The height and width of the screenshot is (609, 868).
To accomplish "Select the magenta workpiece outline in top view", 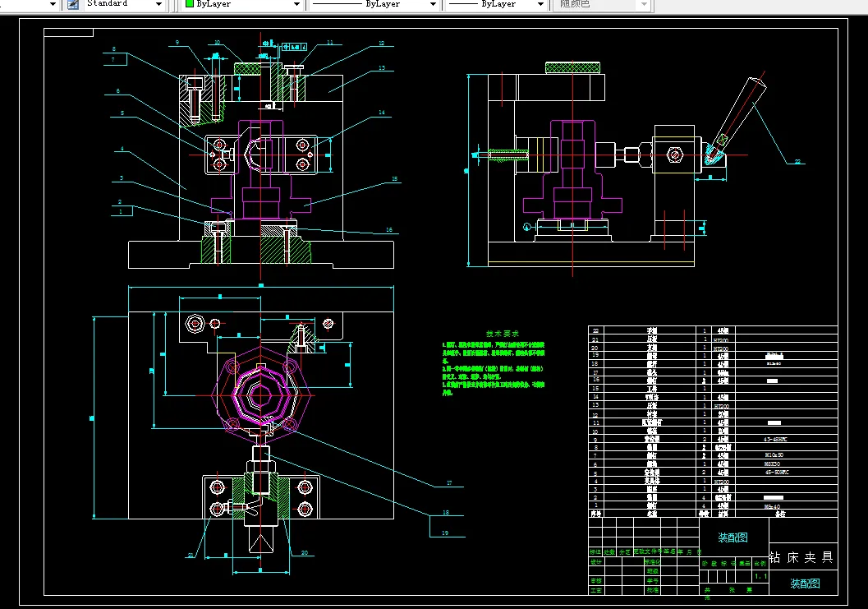I will click(x=259, y=395).
